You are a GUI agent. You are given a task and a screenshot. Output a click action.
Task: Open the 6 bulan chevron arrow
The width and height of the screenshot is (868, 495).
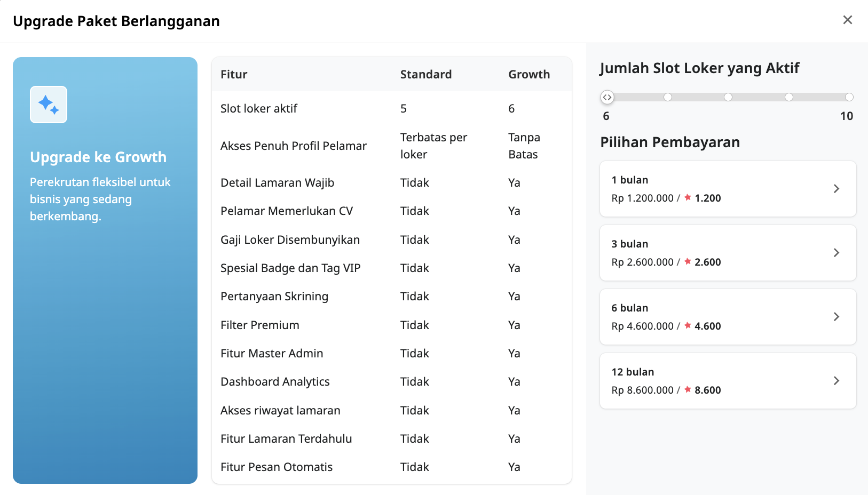tap(836, 317)
